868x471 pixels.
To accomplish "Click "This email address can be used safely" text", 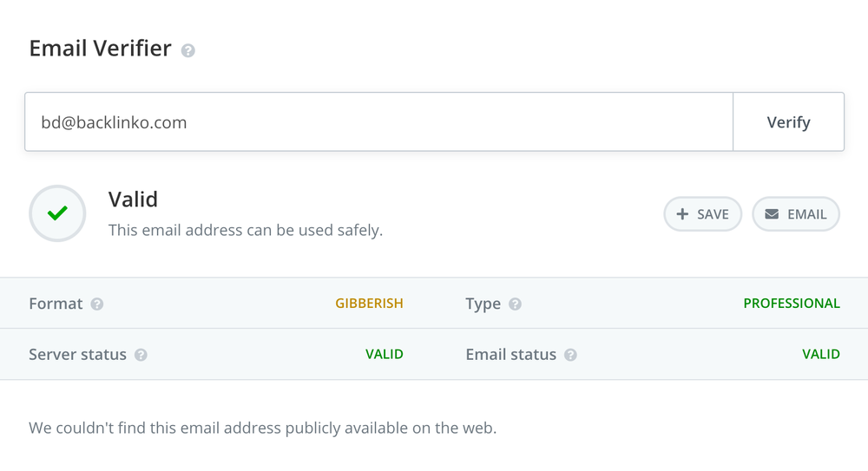I will coord(245,231).
